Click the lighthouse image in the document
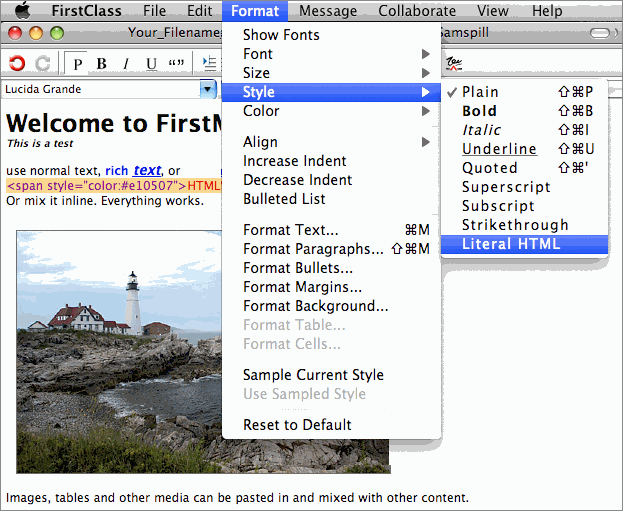 click(x=119, y=352)
